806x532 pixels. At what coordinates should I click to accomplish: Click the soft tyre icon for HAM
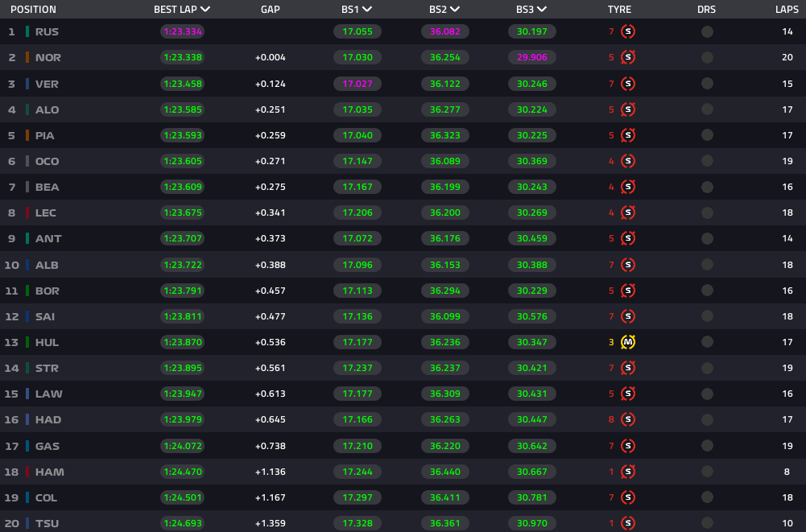(629, 472)
